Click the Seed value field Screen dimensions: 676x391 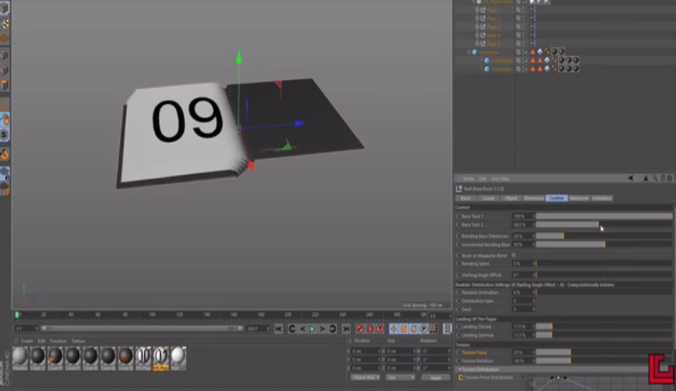click(523, 309)
